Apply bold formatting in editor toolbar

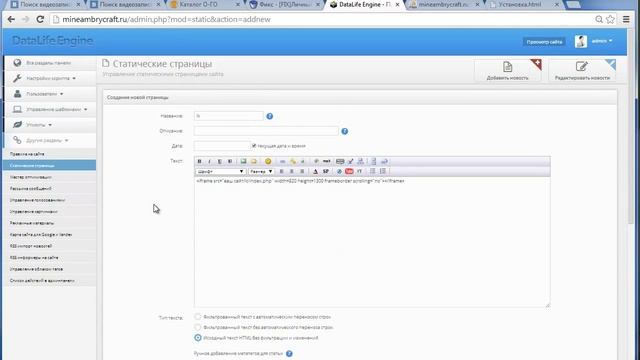(200, 161)
